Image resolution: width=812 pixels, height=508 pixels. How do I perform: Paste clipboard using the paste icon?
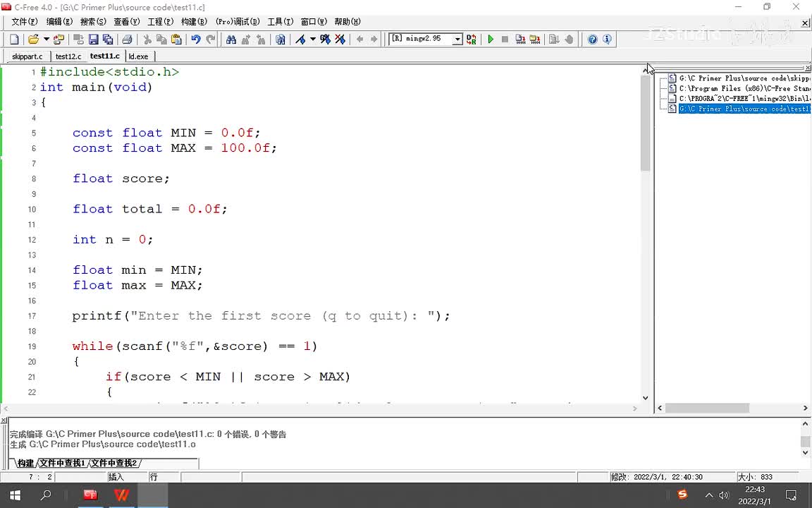pyautogui.click(x=176, y=40)
